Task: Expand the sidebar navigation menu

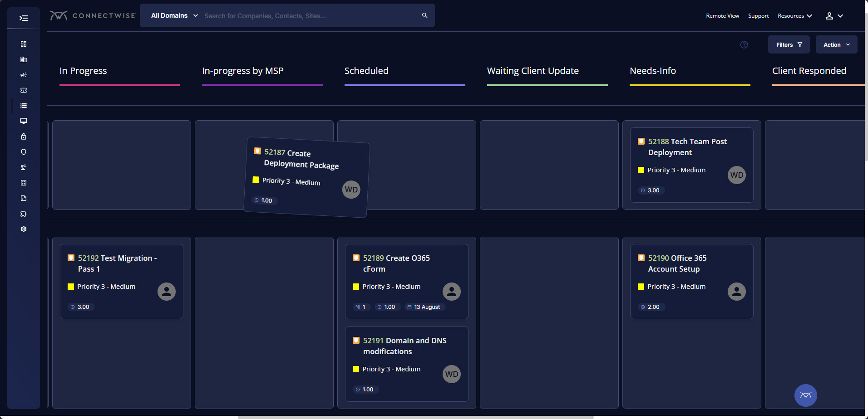Action: [x=24, y=18]
